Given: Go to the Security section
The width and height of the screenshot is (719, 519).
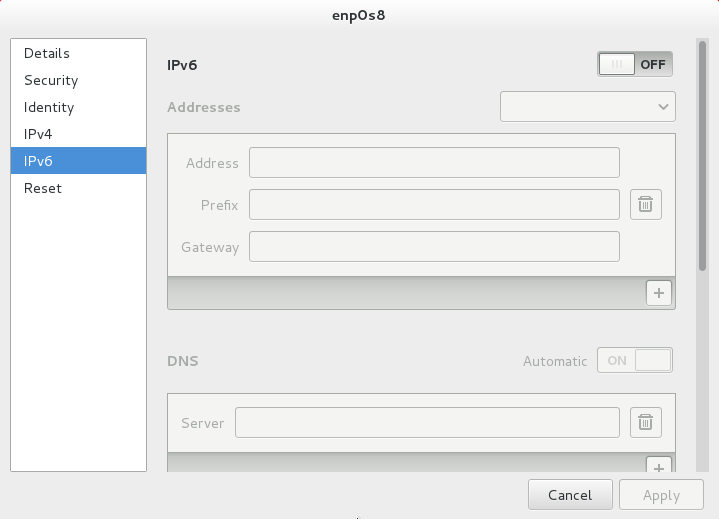Looking at the screenshot, I should [78, 80].
